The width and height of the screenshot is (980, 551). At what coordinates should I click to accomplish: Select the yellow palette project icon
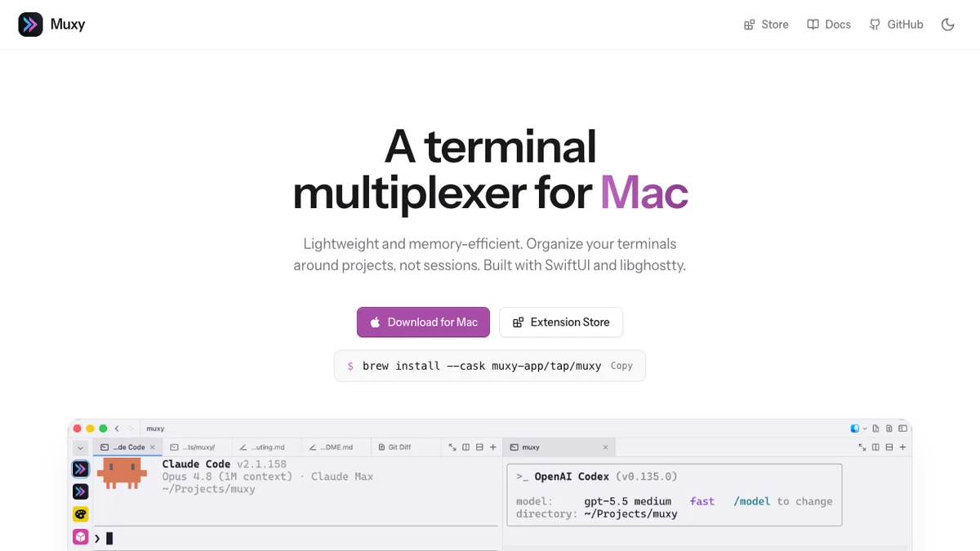tap(80, 514)
